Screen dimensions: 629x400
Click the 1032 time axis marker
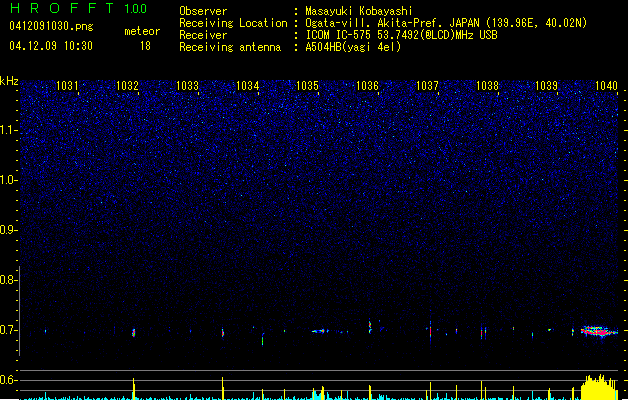point(127,85)
